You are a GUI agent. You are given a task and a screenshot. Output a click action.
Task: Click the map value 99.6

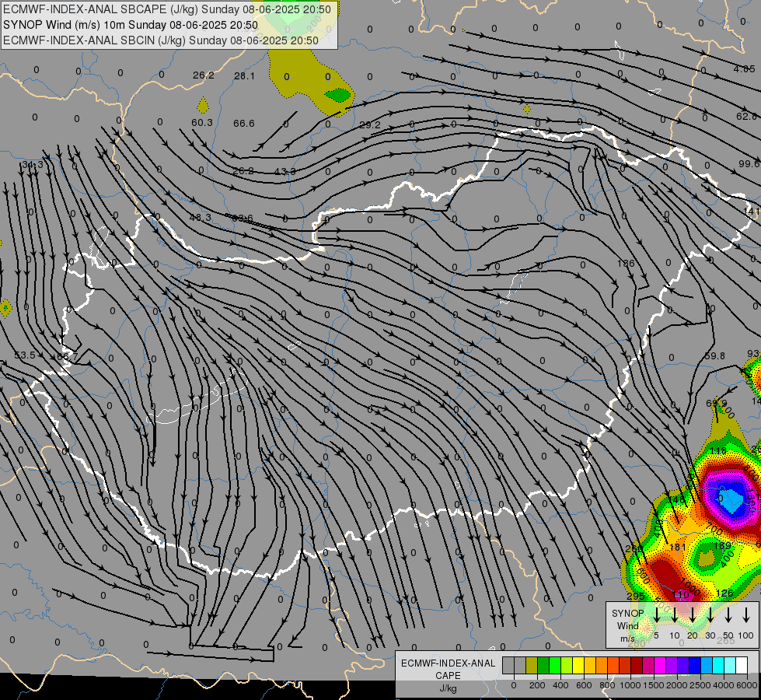(749, 164)
